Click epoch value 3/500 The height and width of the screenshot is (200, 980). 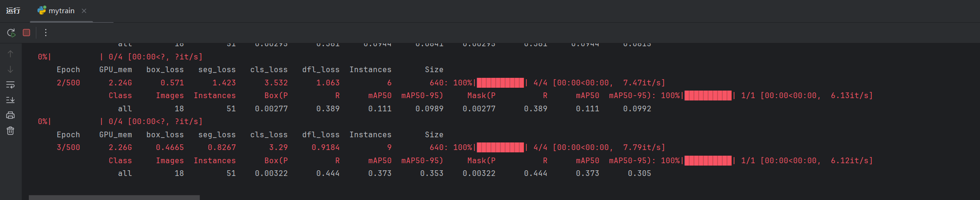(x=68, y=147)
